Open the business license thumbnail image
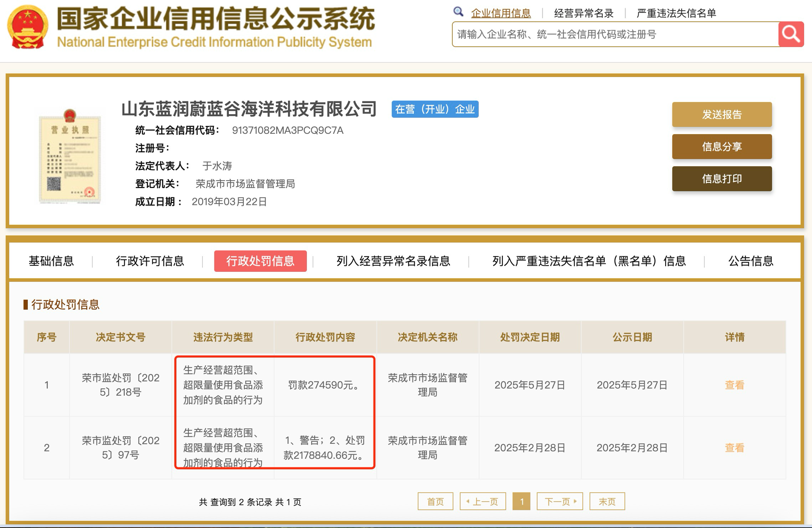Viewport: 812px width, 528px height. pos(70,156)
